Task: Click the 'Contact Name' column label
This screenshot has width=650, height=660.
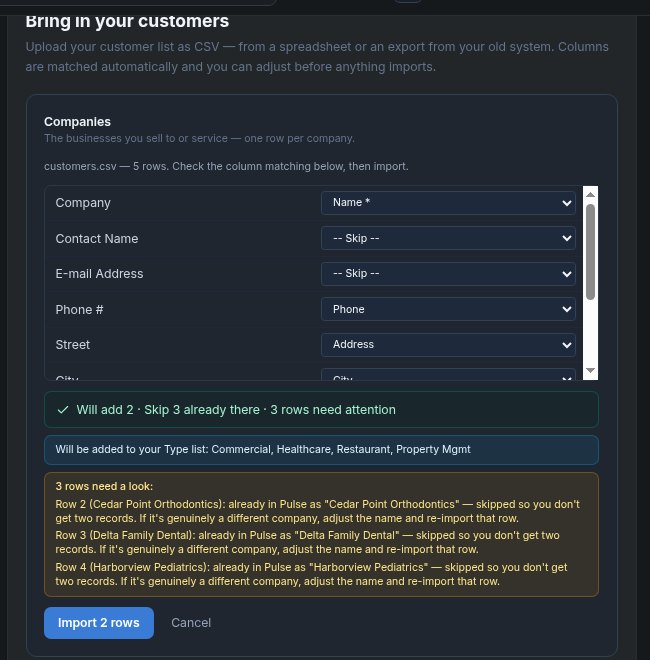Action: tap(97, 239)
